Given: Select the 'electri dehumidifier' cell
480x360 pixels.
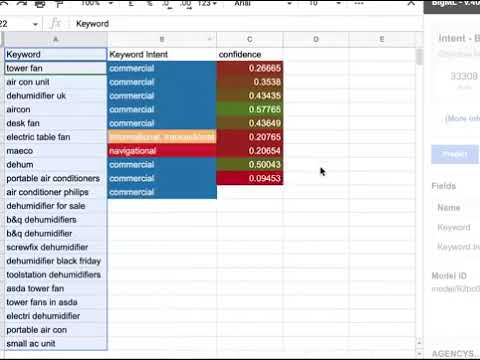Looking at the screenshot, I should click(x=55, y=316).
